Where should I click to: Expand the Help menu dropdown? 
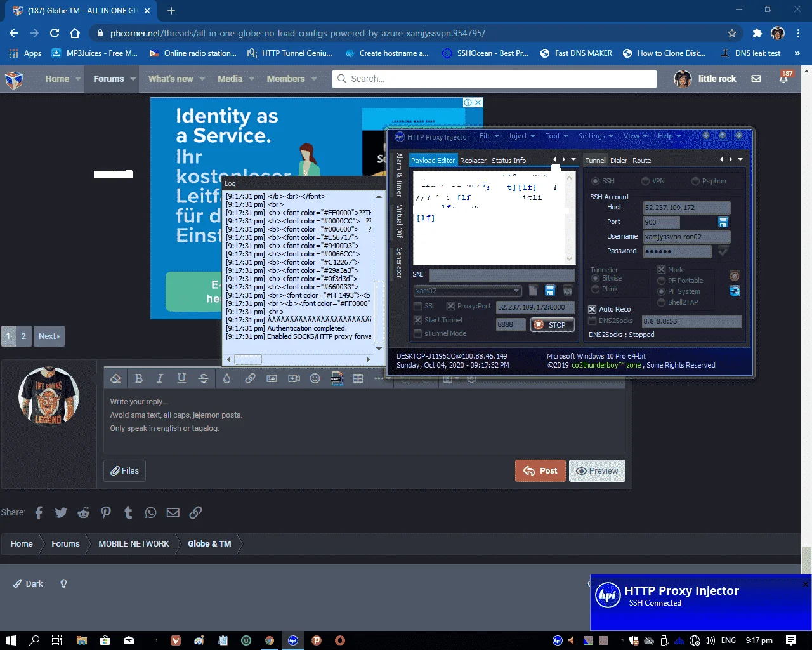[669, 136]
